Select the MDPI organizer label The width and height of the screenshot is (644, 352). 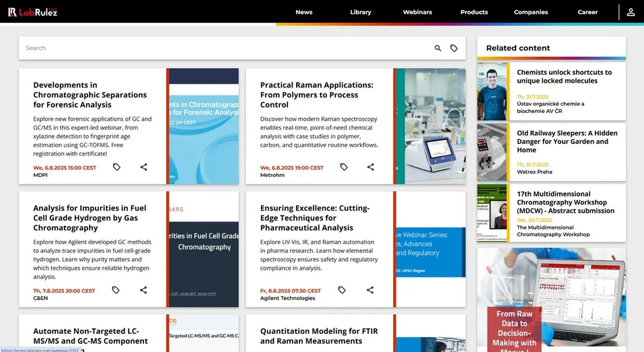pyautogui.click(x=40, y=175)
